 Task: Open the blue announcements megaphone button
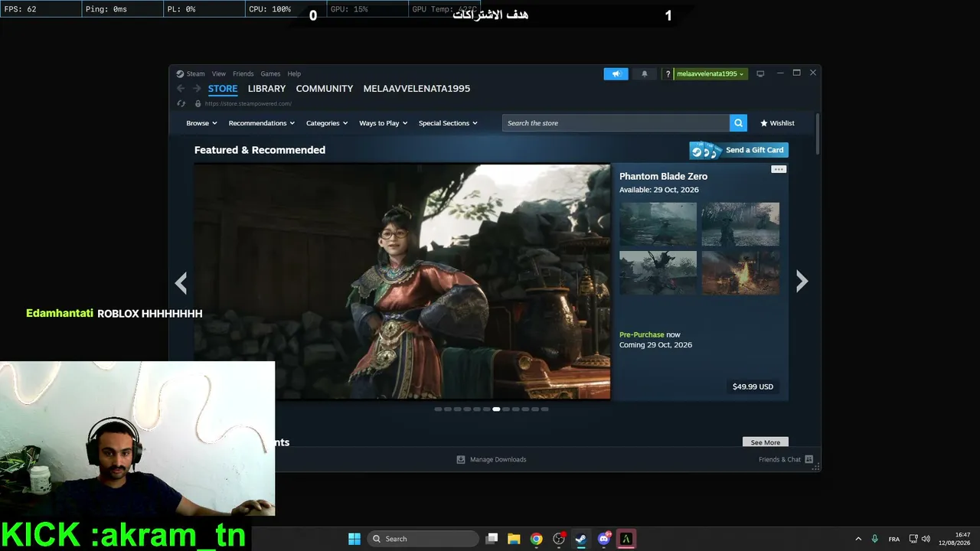[x=616, y=73]
